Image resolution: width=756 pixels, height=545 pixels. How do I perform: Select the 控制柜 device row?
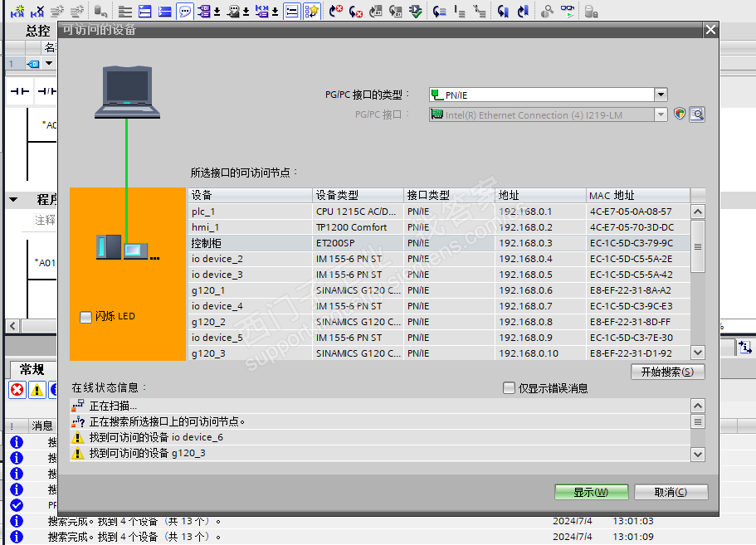coord(439,243)
